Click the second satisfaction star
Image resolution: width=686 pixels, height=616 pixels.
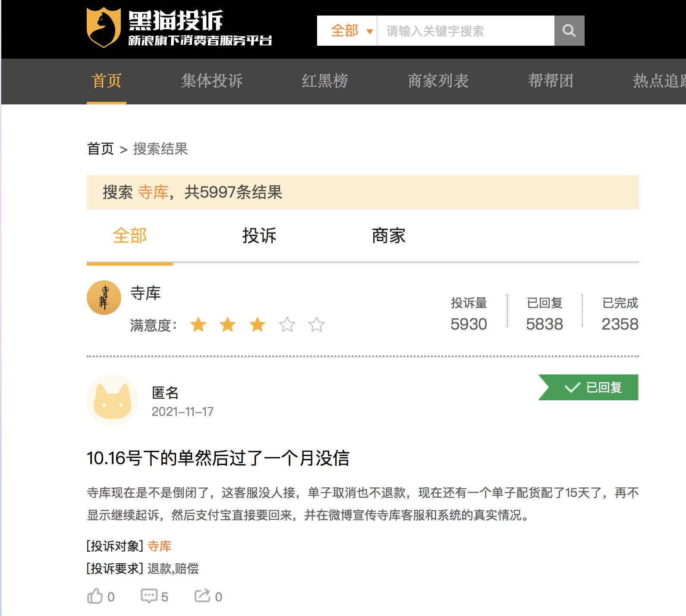tap(228, 324)
